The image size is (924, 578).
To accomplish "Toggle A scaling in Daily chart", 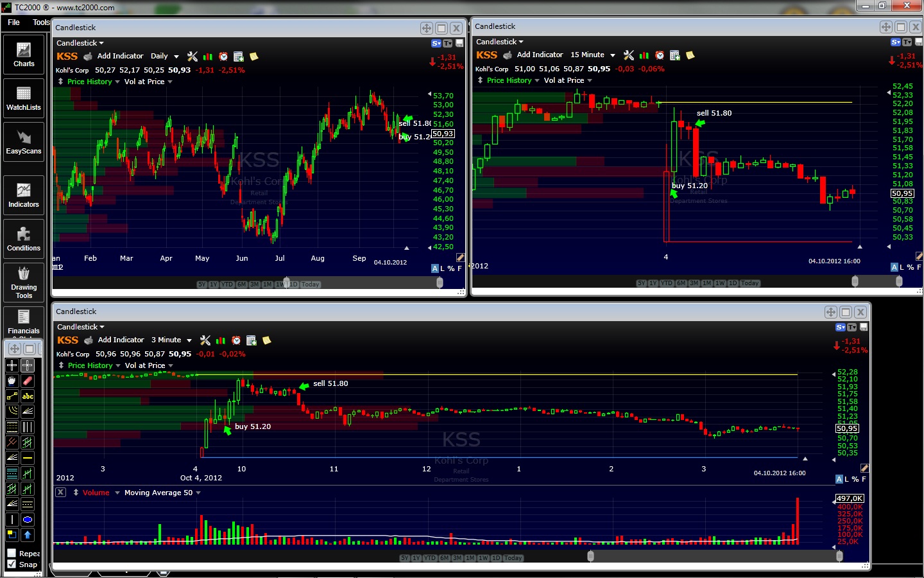I will [x=435, y=268].
